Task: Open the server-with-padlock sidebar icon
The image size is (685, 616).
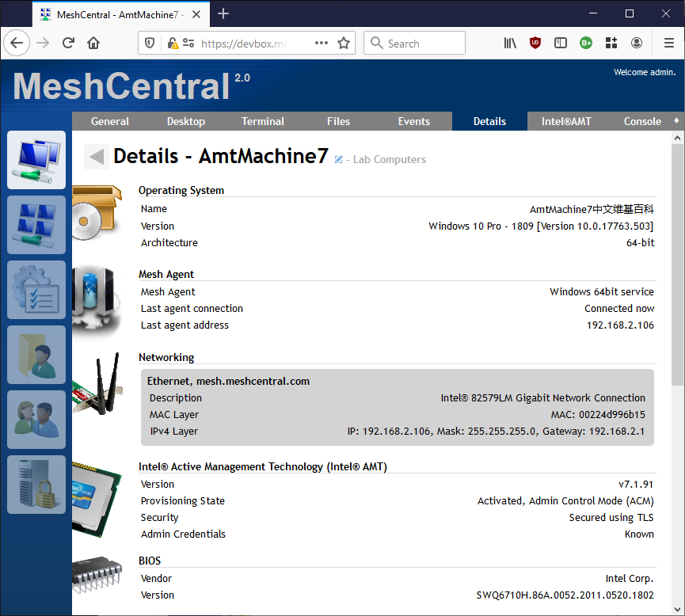Action: pos(36,485)
